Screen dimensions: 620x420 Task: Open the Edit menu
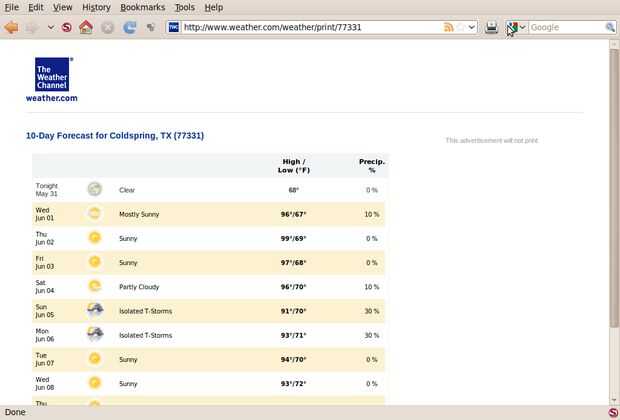click(36, 8)
